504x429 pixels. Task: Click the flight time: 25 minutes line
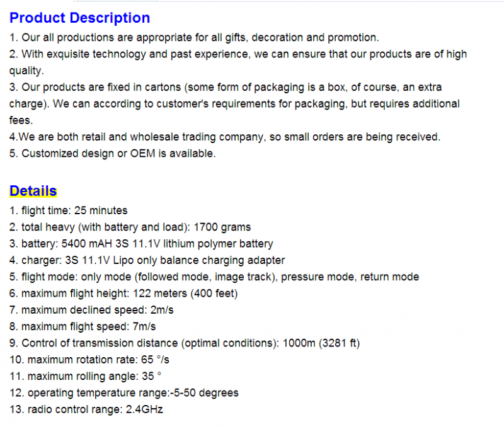pos(69,210)
